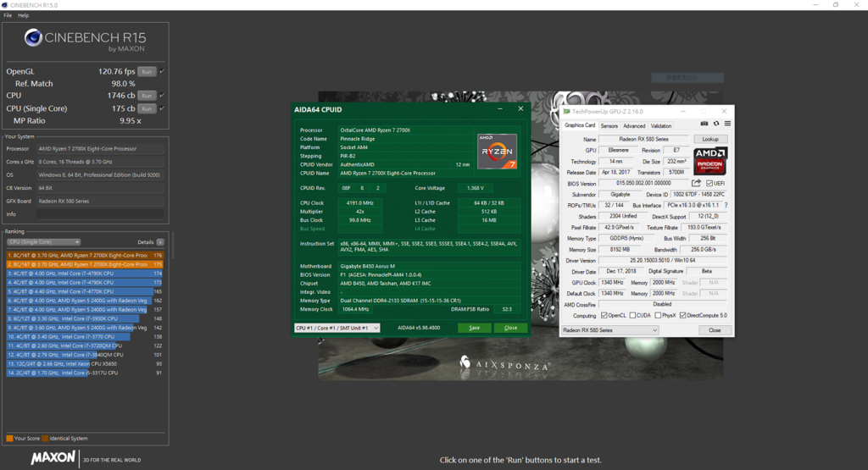The image size is (868, 470).
Task: Select ranking entry 2 Ryzen 7 2700X score 175
Action: 85,264
